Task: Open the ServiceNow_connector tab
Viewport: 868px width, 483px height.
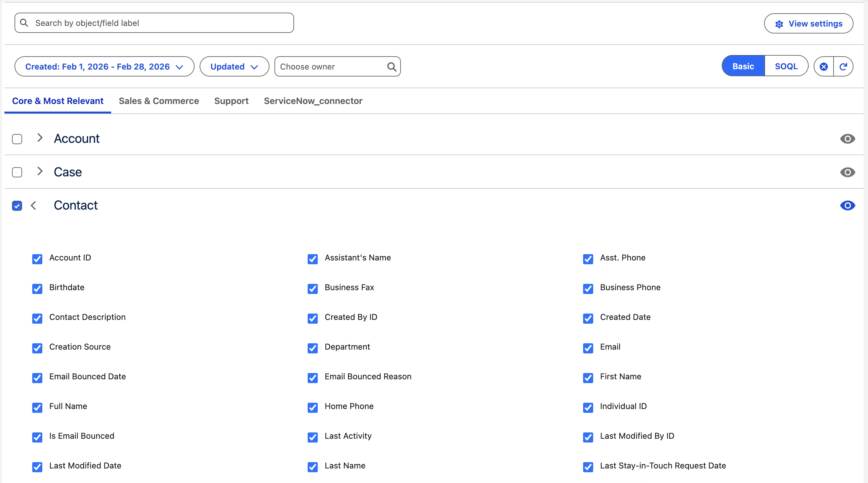Action: tap(313, 101)
